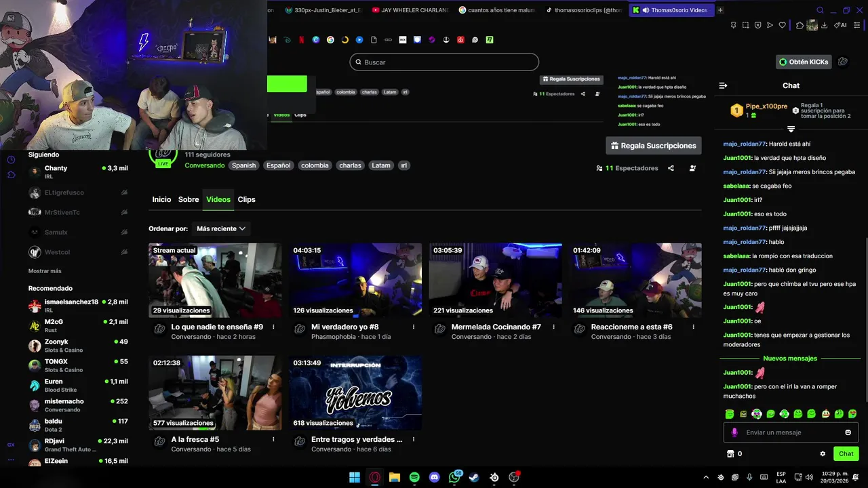Viewport: 868px width, 488px height.
Task: Open the Google bookmark icon
Action: [330, 40]
